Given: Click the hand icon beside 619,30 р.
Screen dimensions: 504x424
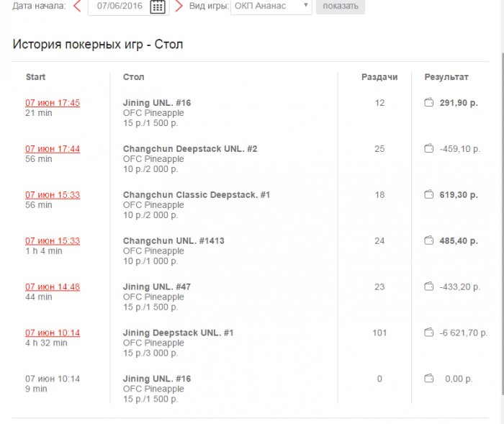Looking at the screenshot, I should (429, 195).
